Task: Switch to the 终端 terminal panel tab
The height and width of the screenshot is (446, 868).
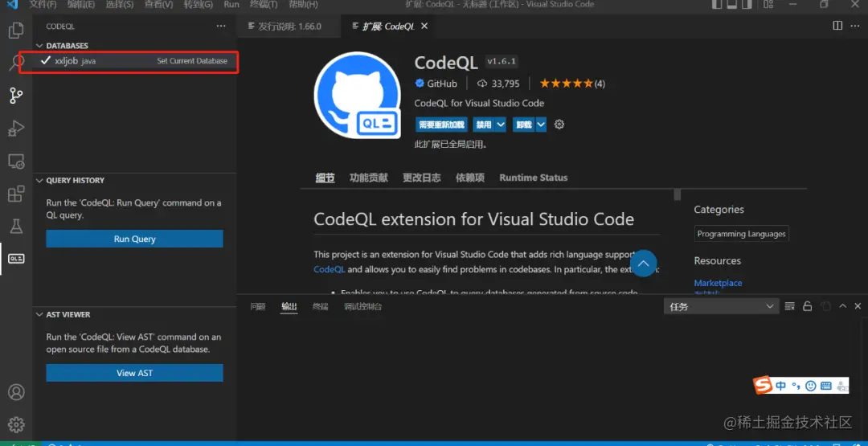Action: pyautogui.click(x=320, y=306)
